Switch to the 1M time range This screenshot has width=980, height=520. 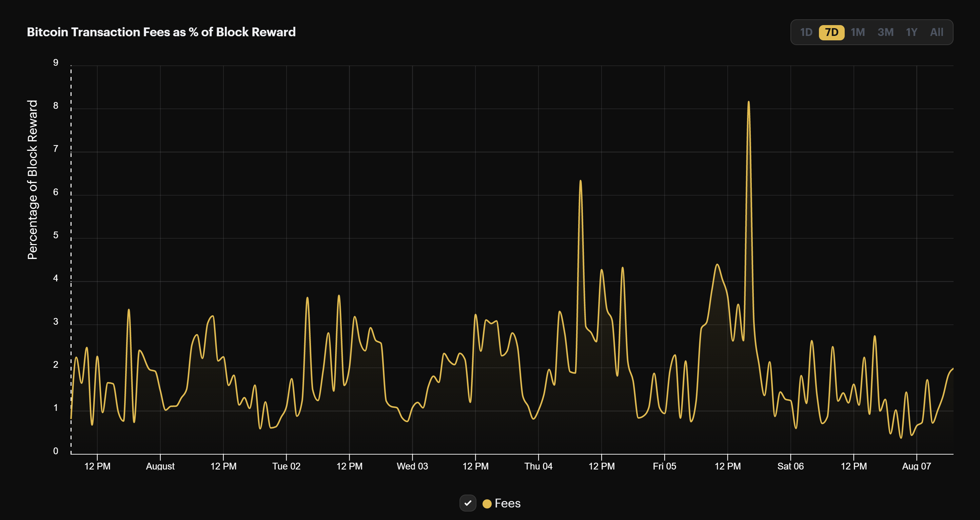pos(858,32)
